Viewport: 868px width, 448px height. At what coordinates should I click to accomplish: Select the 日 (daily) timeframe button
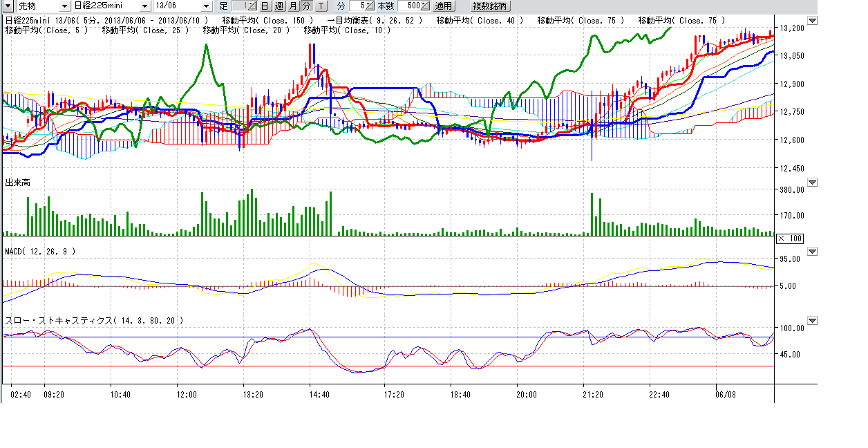tap(265, 6)
